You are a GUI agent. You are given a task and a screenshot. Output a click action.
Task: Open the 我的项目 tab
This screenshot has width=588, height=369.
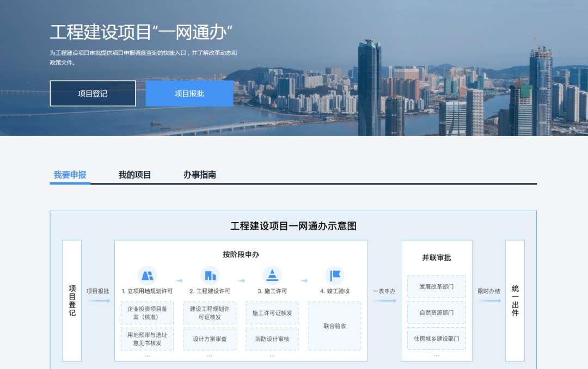pyautogui.click(x=135, y=175)
